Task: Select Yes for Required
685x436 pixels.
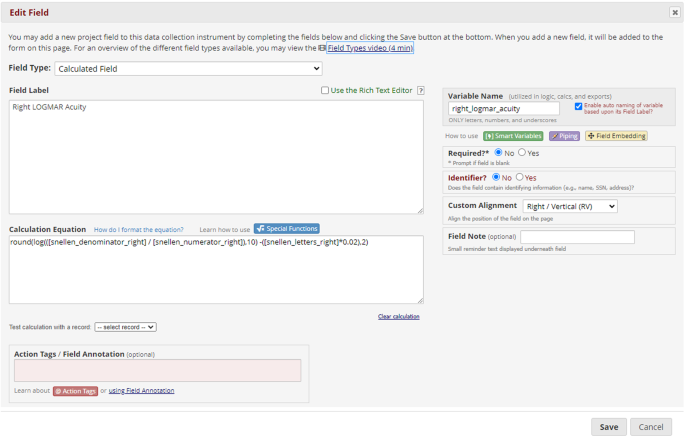Action: pos(522,152)
